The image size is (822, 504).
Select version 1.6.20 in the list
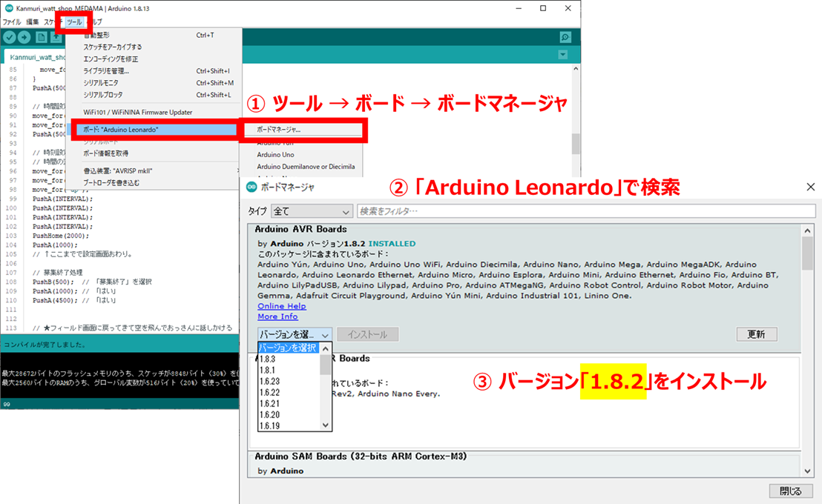tap(289, 414)
